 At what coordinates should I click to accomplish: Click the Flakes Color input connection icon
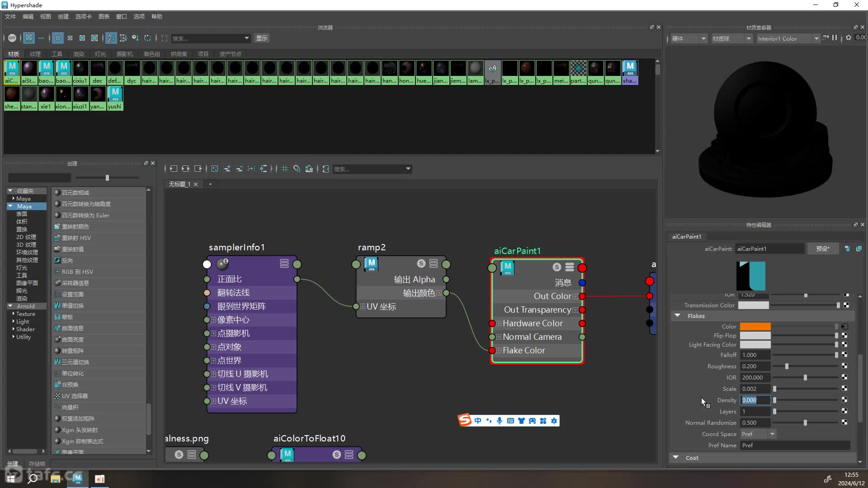click(844, 327)
